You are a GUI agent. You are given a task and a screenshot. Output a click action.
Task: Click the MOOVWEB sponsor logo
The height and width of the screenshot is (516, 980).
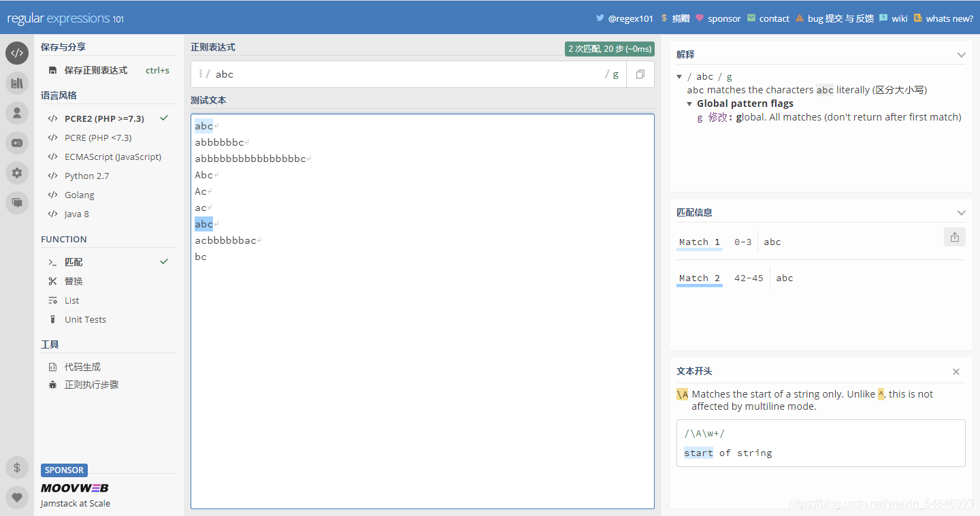coord(75,487)
